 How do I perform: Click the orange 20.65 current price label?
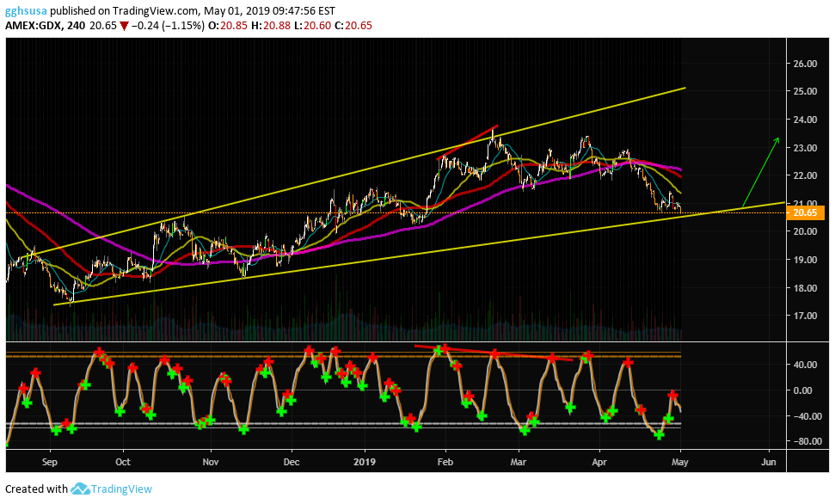pyautogui.click(x=805, y=212)
